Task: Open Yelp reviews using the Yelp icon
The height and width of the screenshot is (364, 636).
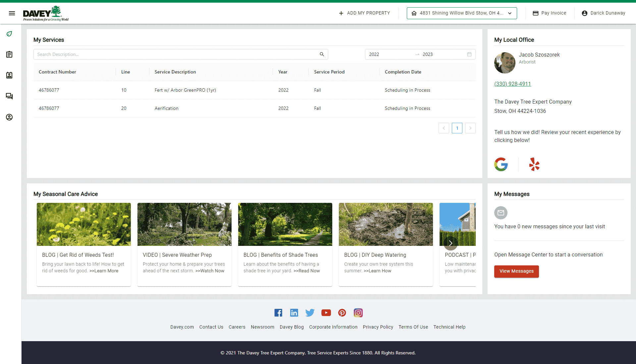Action: click(534, 164)
